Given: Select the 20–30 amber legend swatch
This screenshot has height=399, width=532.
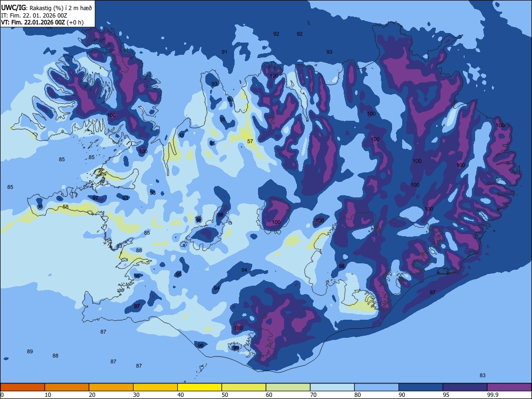Looking at the screenshot, I should [x=111, y=387].
